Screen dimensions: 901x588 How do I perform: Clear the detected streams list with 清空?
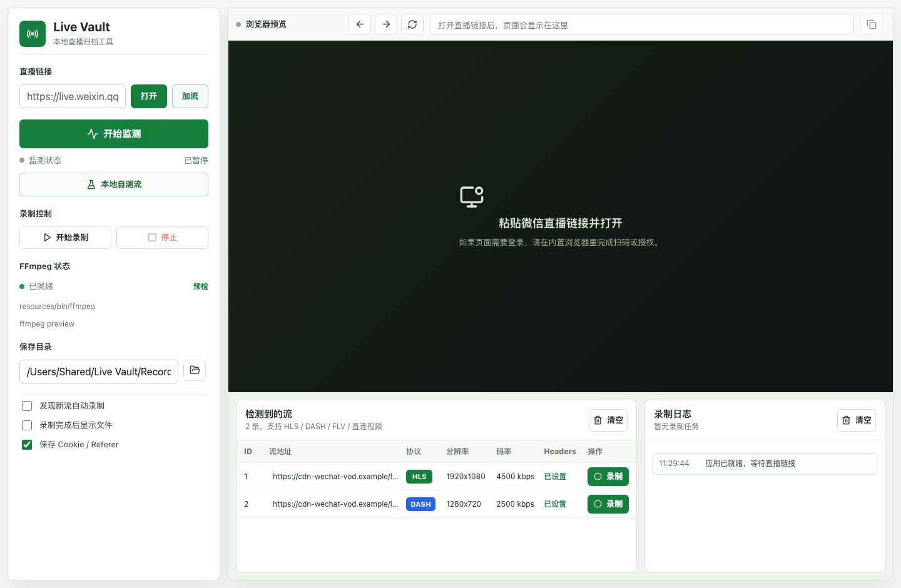(x=608, y=420)
